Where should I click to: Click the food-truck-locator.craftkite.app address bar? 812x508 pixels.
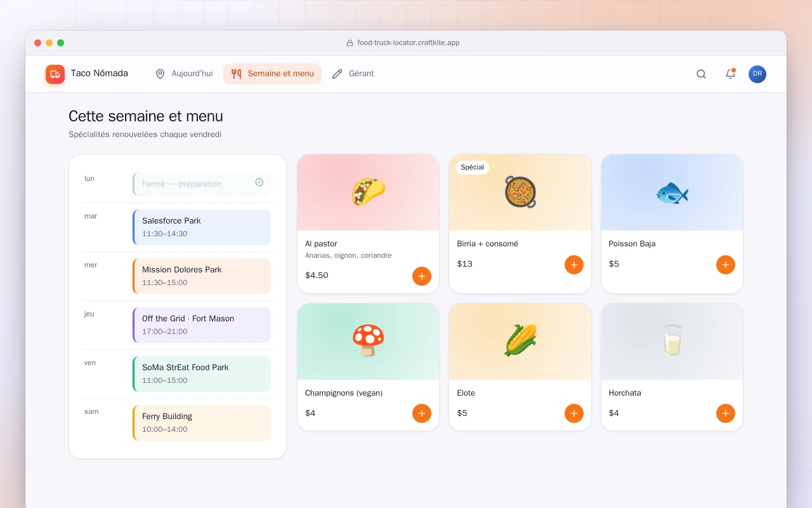(403, 43)
